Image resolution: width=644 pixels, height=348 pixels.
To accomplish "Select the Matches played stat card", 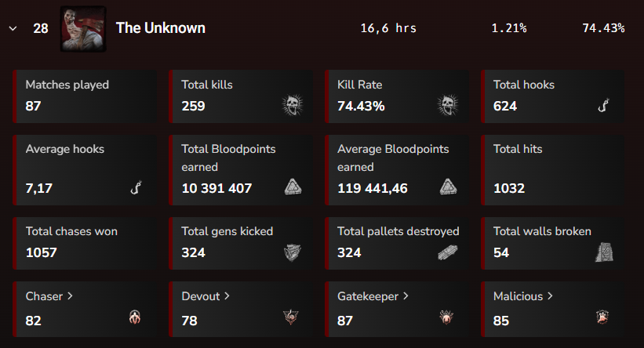I will (x=85, y=96).
